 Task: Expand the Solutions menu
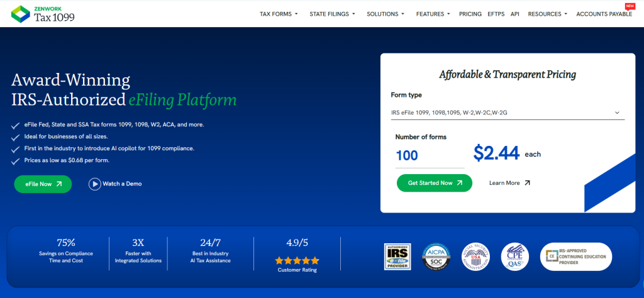point(386,14)
